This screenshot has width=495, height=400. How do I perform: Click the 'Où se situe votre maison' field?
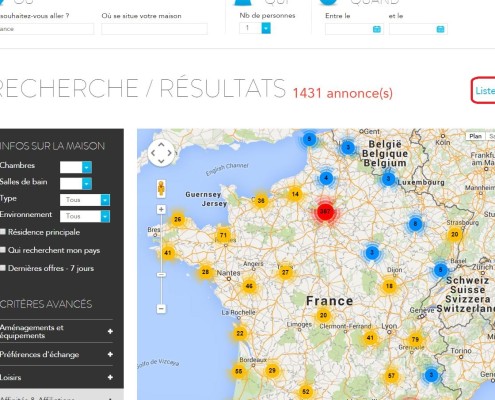[154, 29]
